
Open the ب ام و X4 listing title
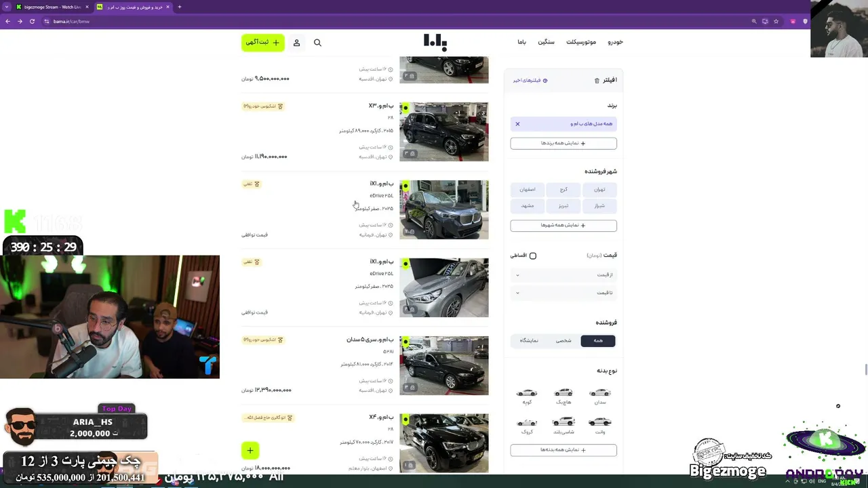coord(381,418)
